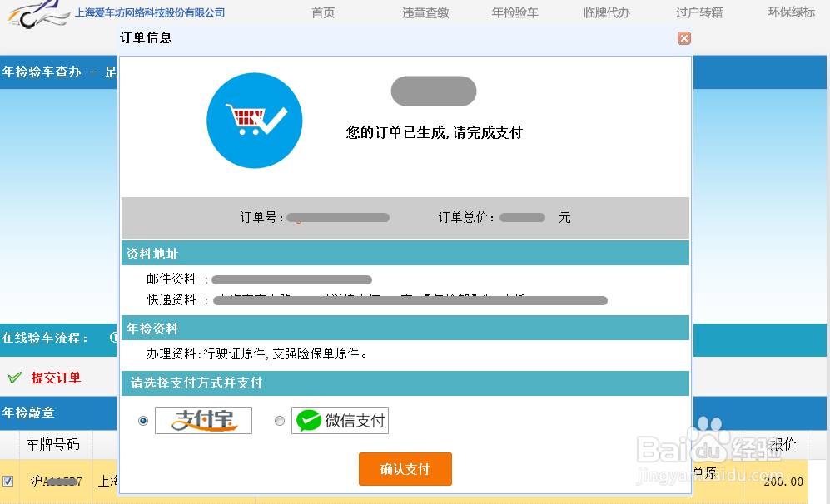The height and width of the screenshot is (504, 830).
Task: Click the 微信支付 logo option
Action: coord(340,421)
